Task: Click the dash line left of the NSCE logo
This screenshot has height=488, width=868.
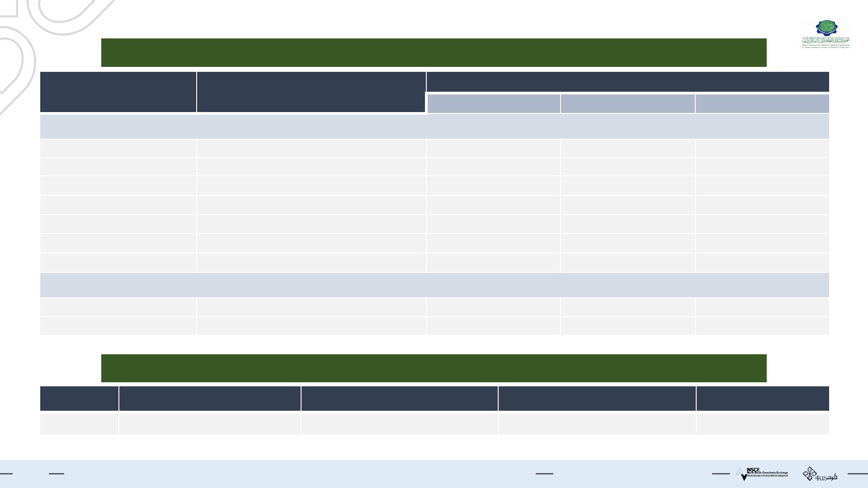Action: (x=721, y=474)
